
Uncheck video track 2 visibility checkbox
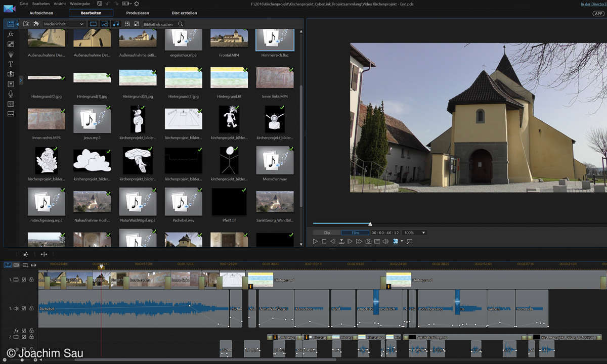(x=24, y=337)
